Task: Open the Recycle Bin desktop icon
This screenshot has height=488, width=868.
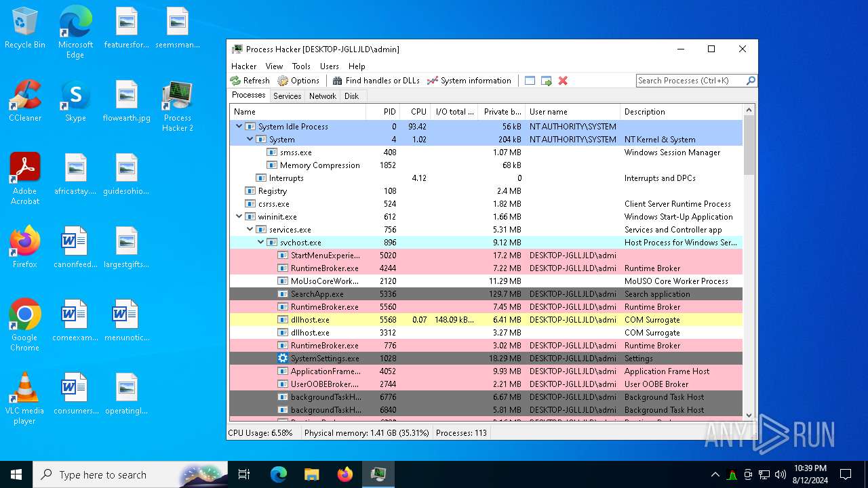Action: [x=25, y=28]
